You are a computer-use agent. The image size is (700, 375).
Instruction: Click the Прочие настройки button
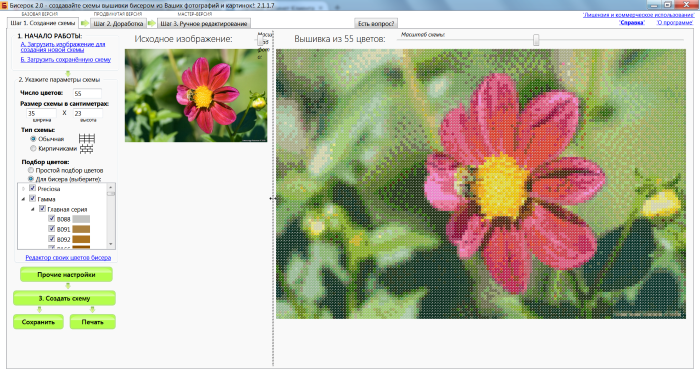click(66, 275)
